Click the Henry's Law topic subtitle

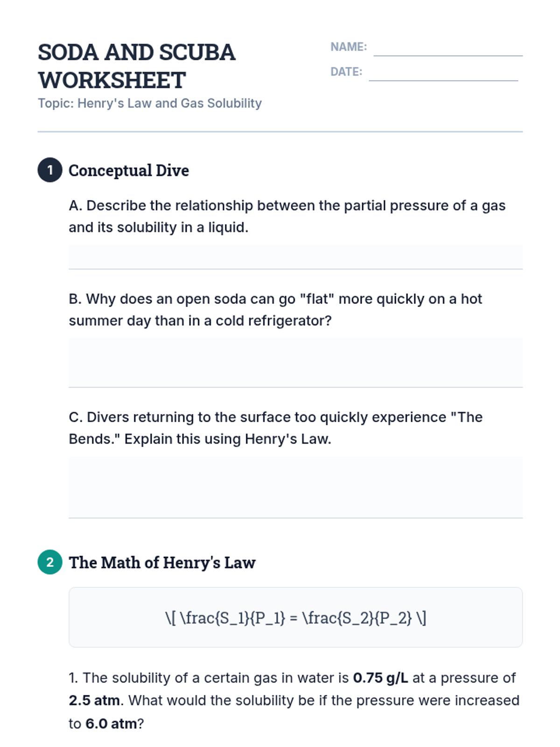click(x=149, y=103)
